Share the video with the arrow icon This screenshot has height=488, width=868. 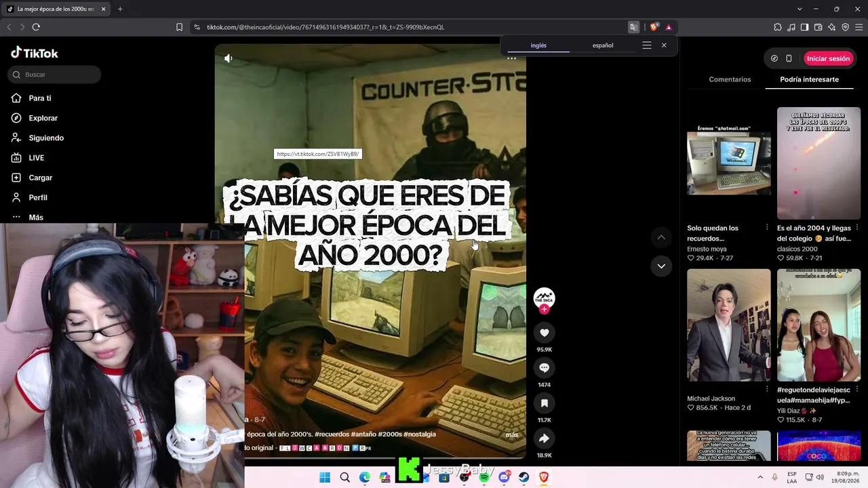click(x=544, y=438)
